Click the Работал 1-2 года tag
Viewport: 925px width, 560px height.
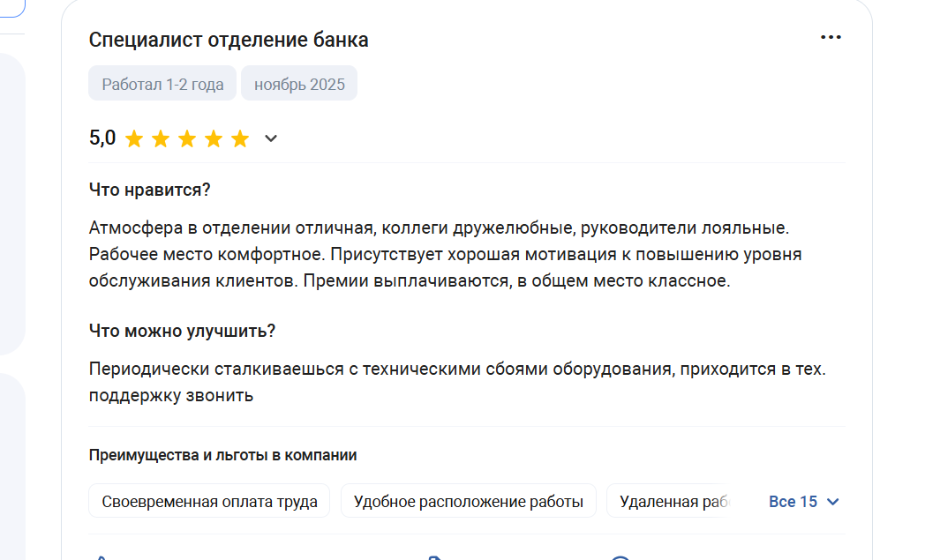tap(162, 86)
